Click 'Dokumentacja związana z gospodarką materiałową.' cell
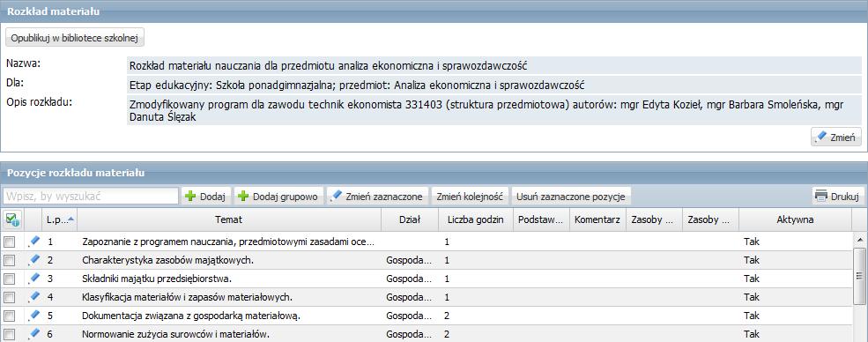The width and height of the screenshot is (868, 342). pyautogui.click(x=191, y=316)
